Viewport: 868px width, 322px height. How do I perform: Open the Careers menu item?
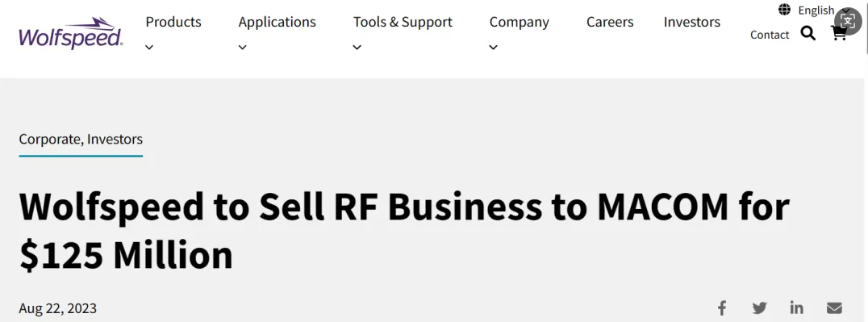pos(610,22)
